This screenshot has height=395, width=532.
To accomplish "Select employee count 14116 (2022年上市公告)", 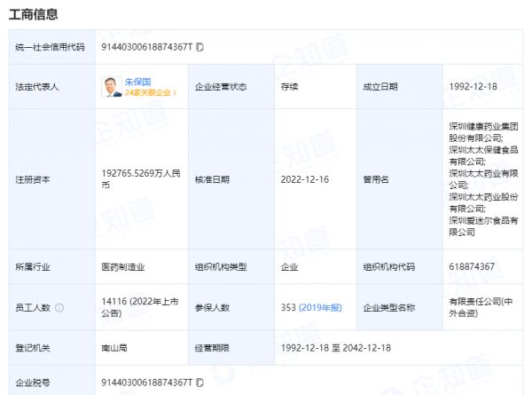I will pos(140,307).
